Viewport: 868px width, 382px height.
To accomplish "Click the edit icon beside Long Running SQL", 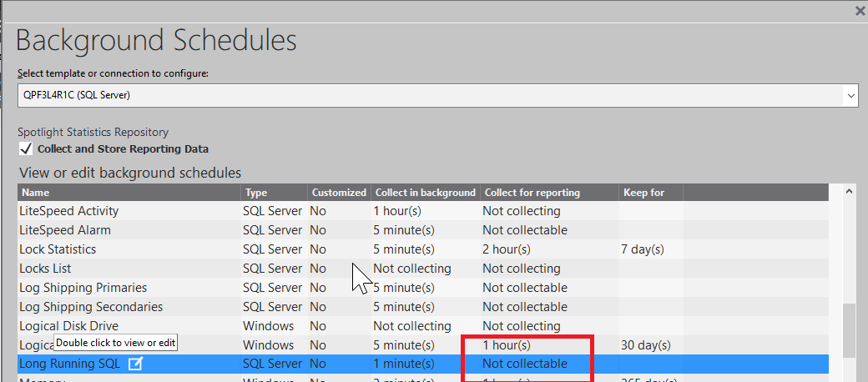I will pyautogui.click(x=135, y=364).
